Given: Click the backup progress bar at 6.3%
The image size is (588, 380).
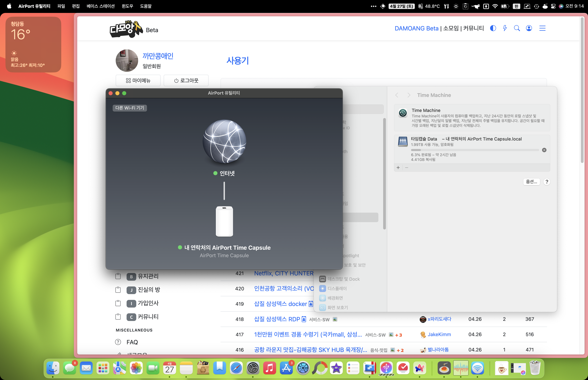Looking at the screenshot, I should pos(475,150).
